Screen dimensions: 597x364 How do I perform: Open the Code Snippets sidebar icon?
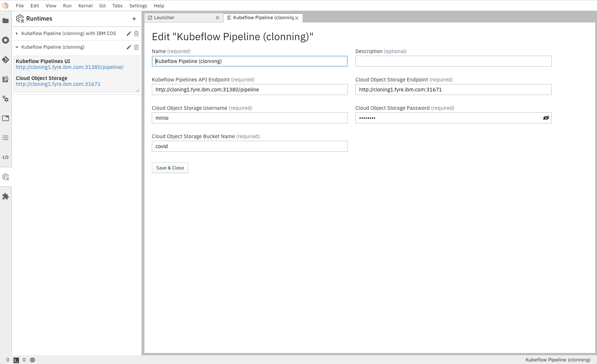[x=6, y=157]
